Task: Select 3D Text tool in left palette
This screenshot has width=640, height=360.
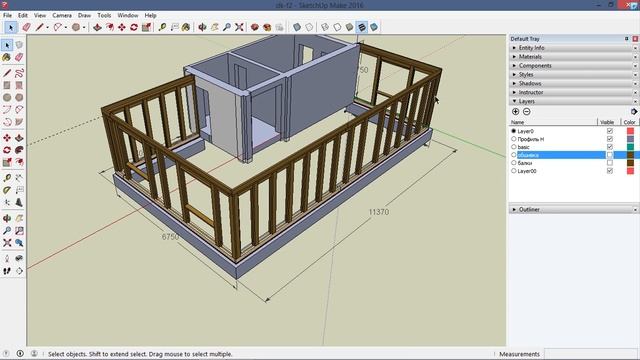Action: pos(19,202)
